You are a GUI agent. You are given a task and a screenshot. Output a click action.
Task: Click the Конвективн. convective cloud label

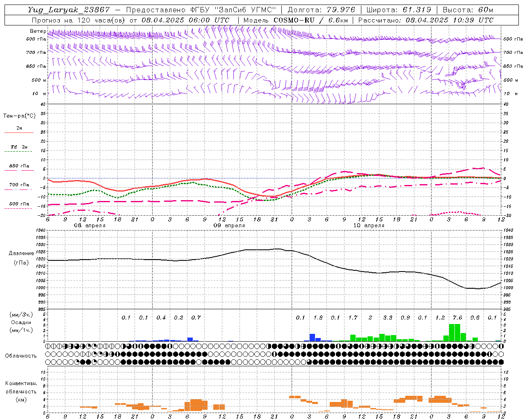point(21,383)
